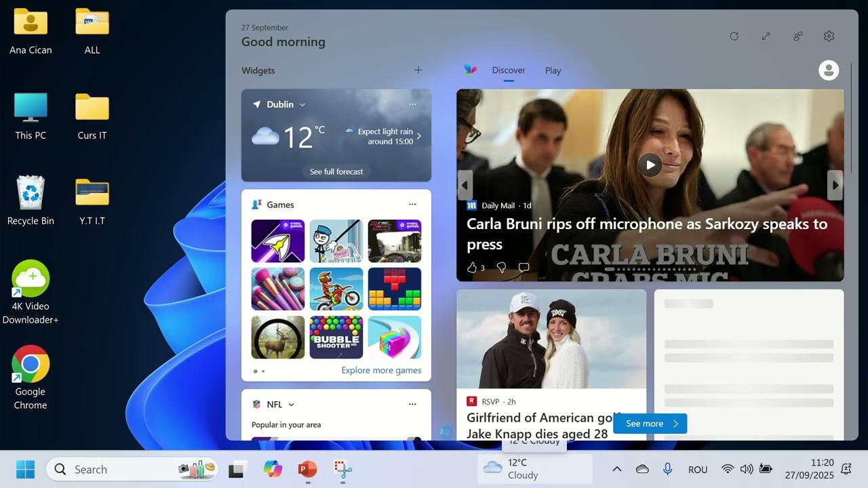This screenshot has width=868, height=488.
Task: Refresh the widgets board feed
Action: click(x=734, y=36)
